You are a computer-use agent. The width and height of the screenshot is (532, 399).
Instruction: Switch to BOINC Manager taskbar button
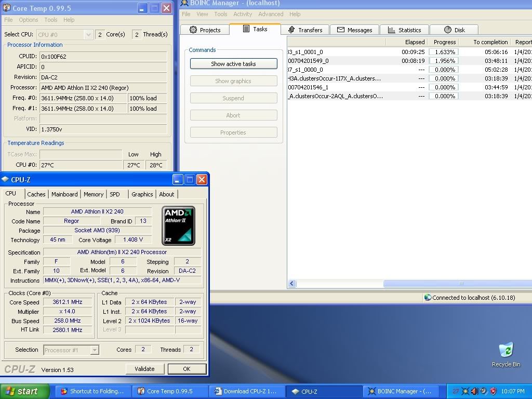coord(401,391)
